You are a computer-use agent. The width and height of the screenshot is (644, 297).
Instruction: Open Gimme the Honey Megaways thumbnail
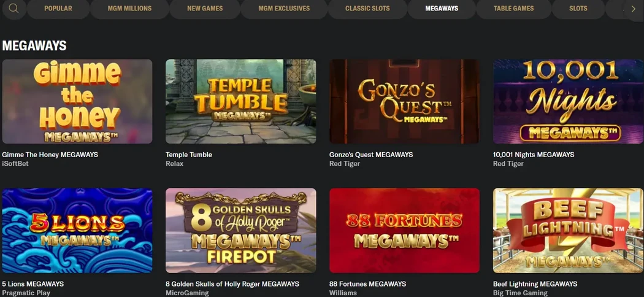(77, 101)
